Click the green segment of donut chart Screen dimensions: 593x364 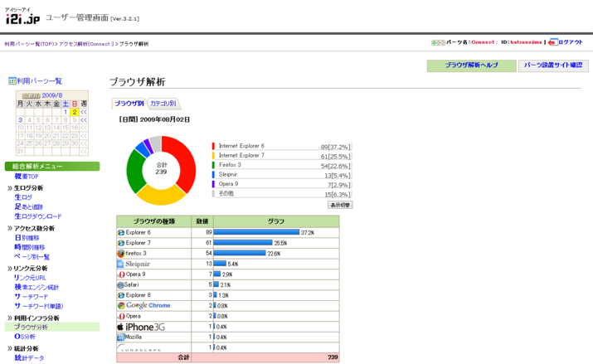(134, 172)
